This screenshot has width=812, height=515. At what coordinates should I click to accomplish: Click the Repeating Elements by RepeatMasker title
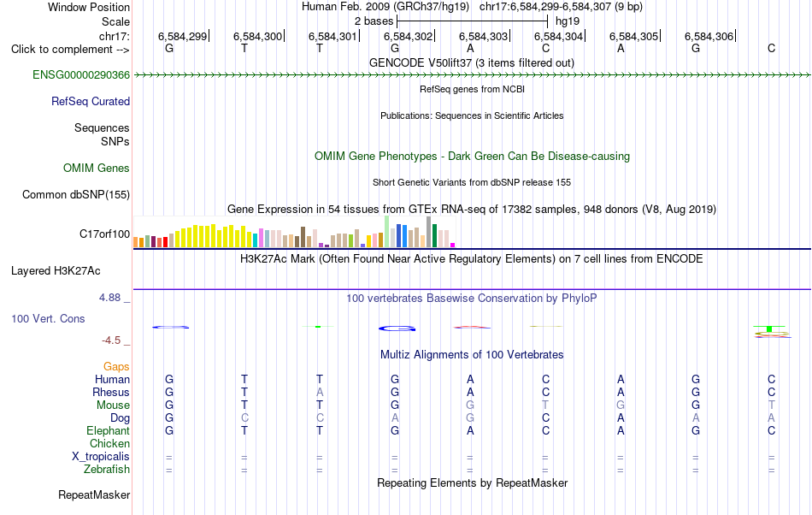(472, 483)
